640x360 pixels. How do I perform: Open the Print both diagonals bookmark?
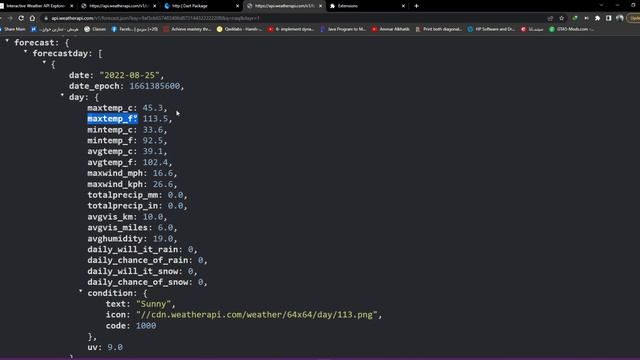(x=439, y=29)
